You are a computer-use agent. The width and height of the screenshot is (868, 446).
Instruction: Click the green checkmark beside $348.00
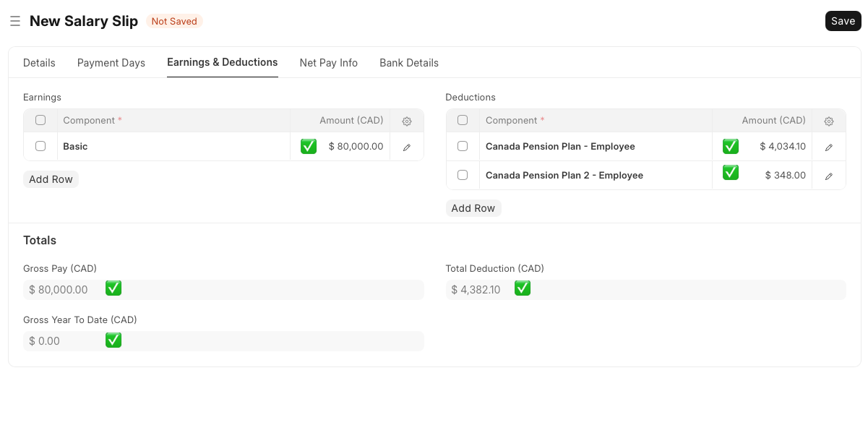click(x=731, y=172)
